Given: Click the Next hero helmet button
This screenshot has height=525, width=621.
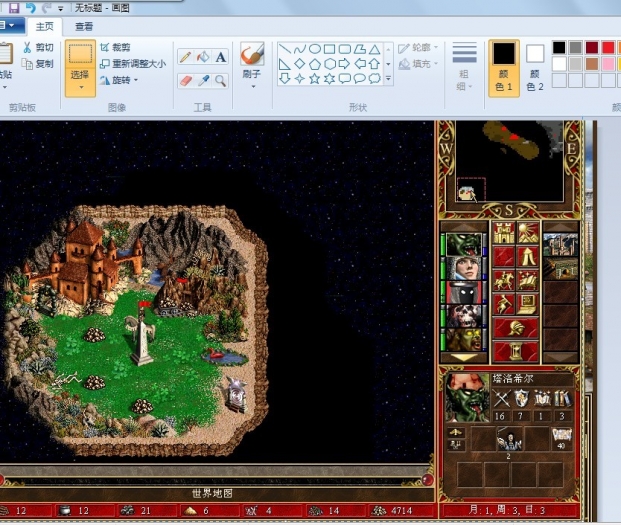Looking at the screenshot, I should click(x=516, y=328).
